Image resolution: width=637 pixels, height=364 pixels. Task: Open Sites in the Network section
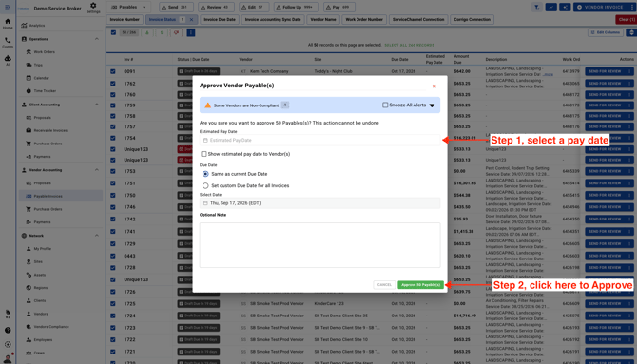[x=38, y=261]
